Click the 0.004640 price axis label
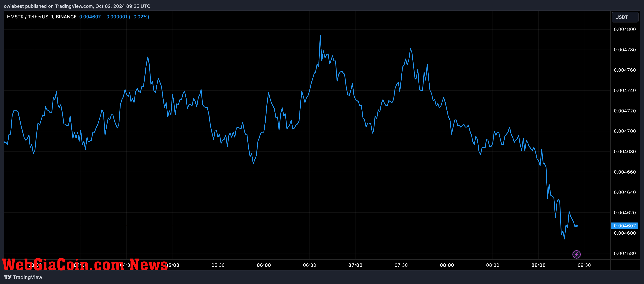This screenshot has height=284, width=644. pyautogui.click(x=625, y=192)
